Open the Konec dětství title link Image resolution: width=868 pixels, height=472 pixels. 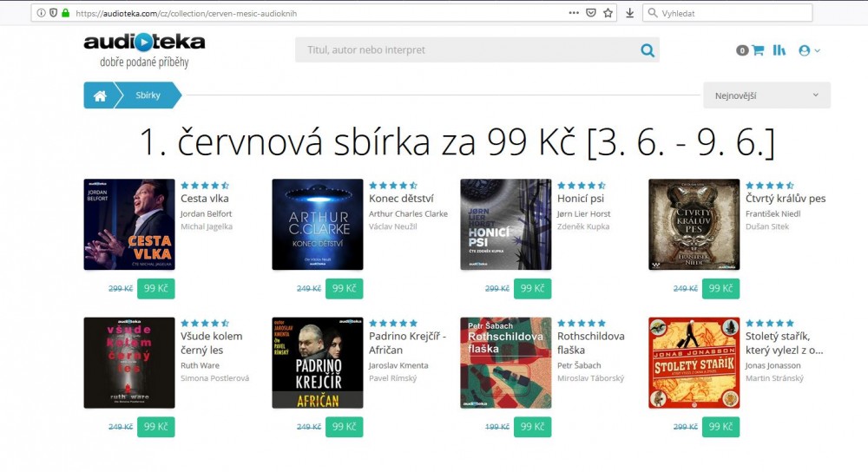(x=401, y=199)
